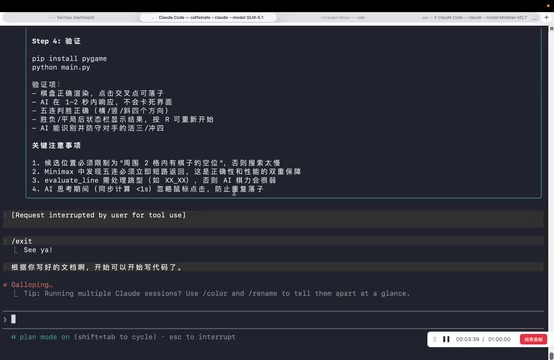This screenshot has height=360, width=554.
Task: Click the recording limit 01:00:00
Action: (499, 339)
